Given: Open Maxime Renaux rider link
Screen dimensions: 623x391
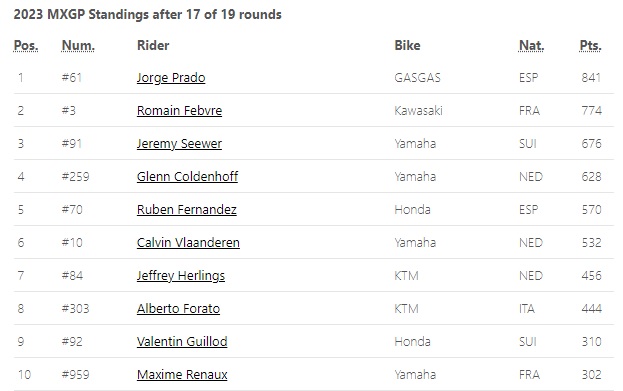Looking at the screenshot, I should (182, 374).
